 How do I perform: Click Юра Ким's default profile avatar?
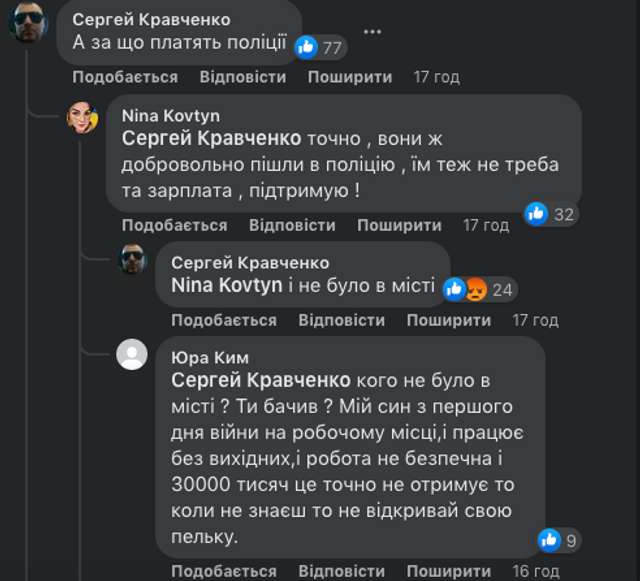pos(132,355)
